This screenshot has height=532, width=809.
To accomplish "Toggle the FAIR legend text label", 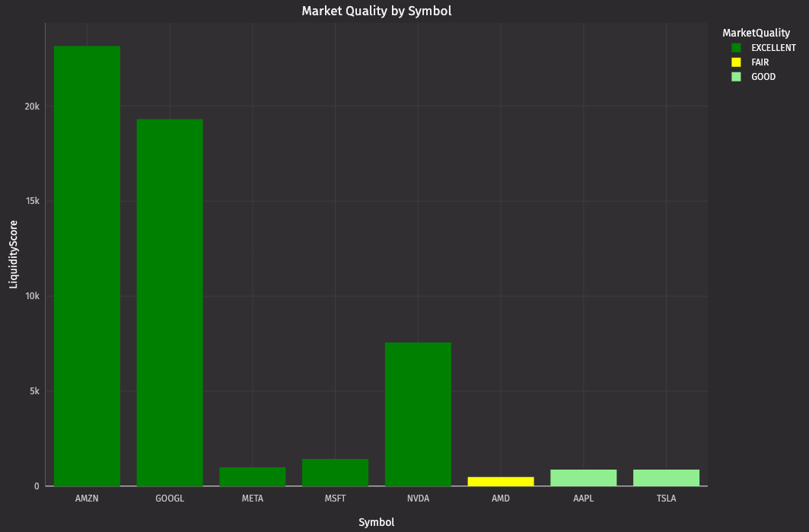I will coord(760,62).
